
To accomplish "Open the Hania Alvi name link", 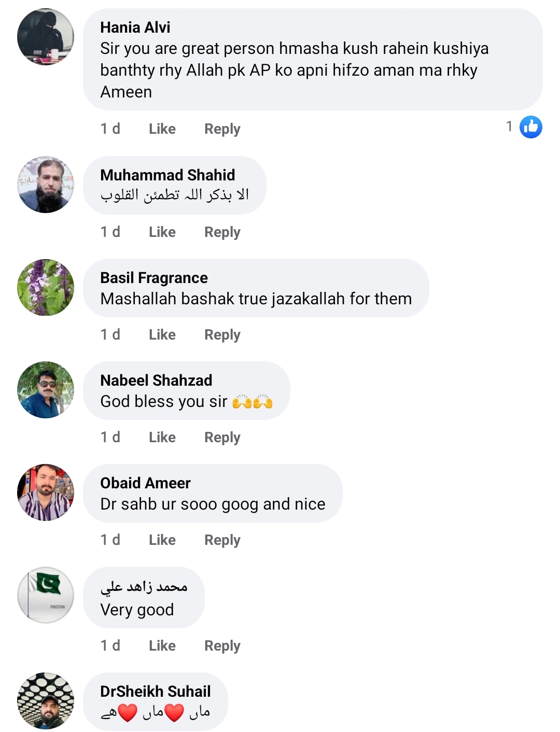I will point(135,27).
